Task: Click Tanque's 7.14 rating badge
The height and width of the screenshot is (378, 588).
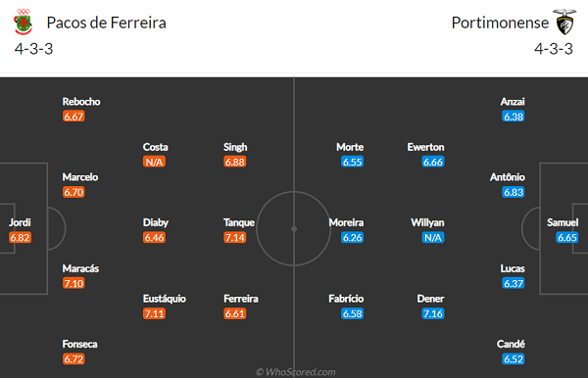Action: 235,238
